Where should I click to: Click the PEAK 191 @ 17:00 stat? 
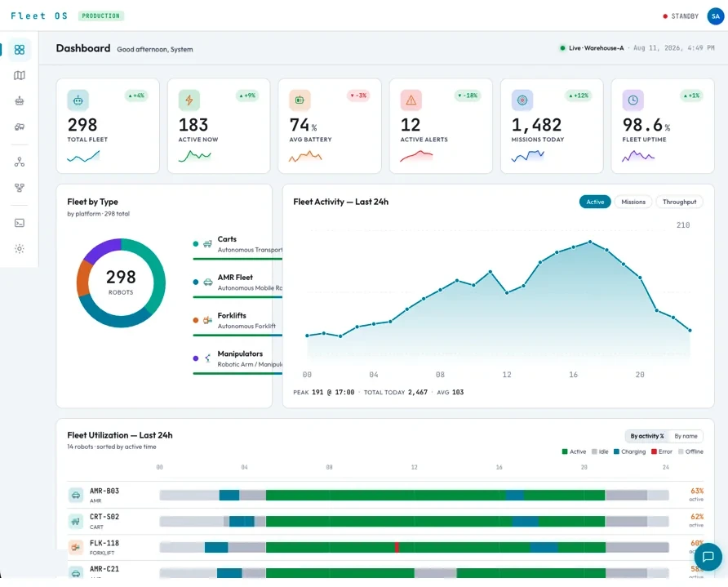click(324, 393)
